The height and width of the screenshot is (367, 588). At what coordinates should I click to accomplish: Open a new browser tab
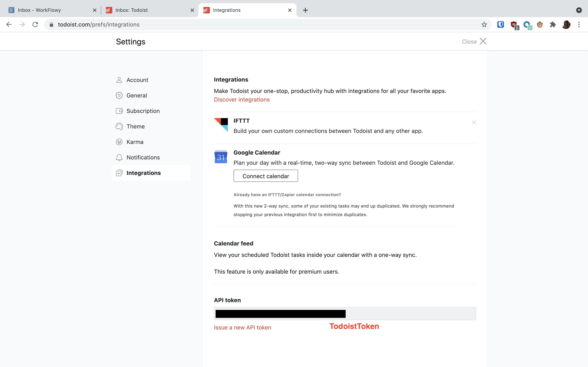pyautogui.click(x=305, y=10)
